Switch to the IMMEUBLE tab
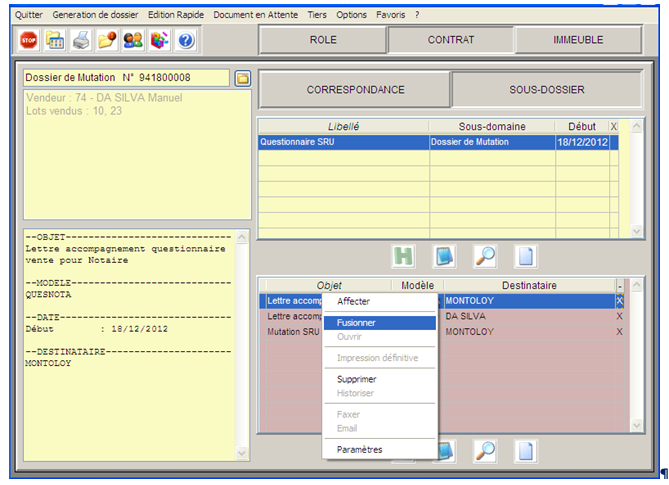This screenshot has height=485, width=669. click(x=578, y=40)
